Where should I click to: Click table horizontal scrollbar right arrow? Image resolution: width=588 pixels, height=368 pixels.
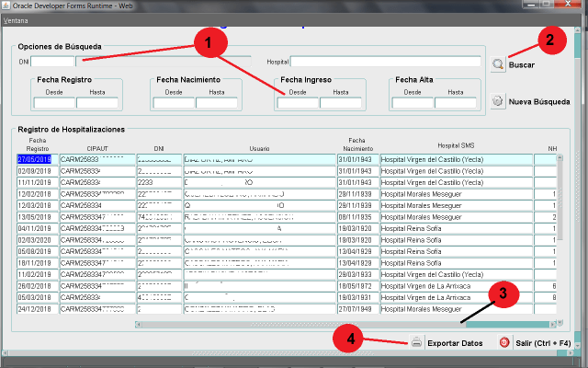pyautogui.click(x=553, y=324)
